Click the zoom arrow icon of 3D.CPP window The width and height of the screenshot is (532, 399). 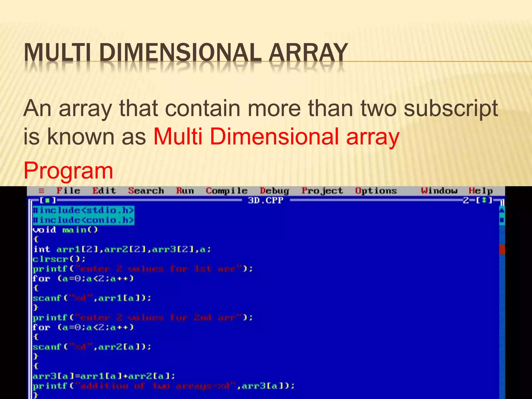click(484, 201)
